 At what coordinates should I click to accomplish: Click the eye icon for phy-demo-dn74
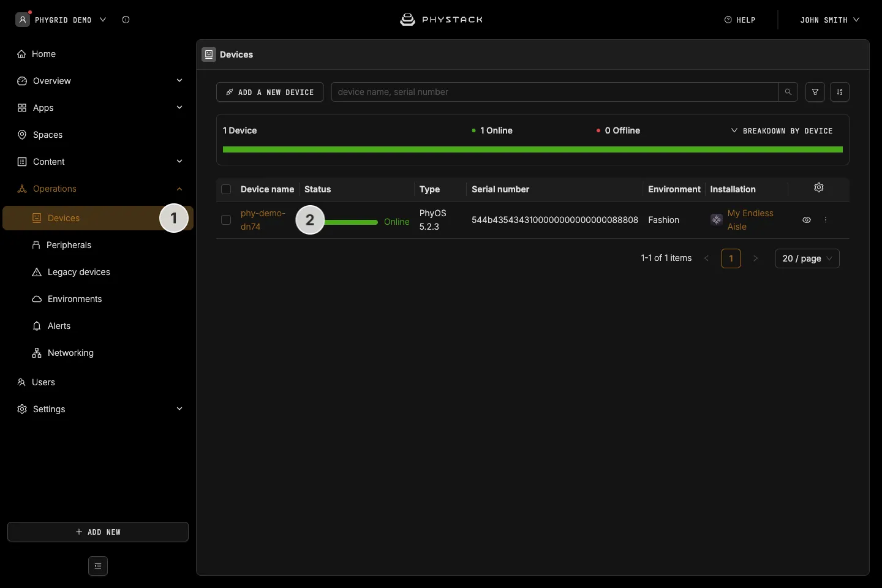click(x=807, y=220)
